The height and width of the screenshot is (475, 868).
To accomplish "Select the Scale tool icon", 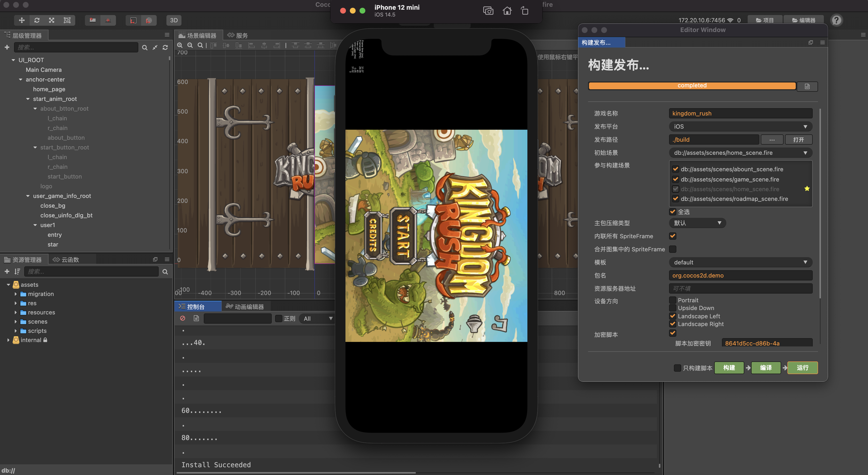I will (x=52, y=20).
